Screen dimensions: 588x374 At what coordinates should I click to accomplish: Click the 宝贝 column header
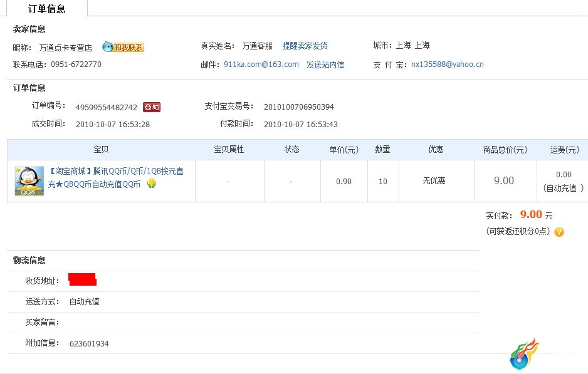(x=101, y=150)
